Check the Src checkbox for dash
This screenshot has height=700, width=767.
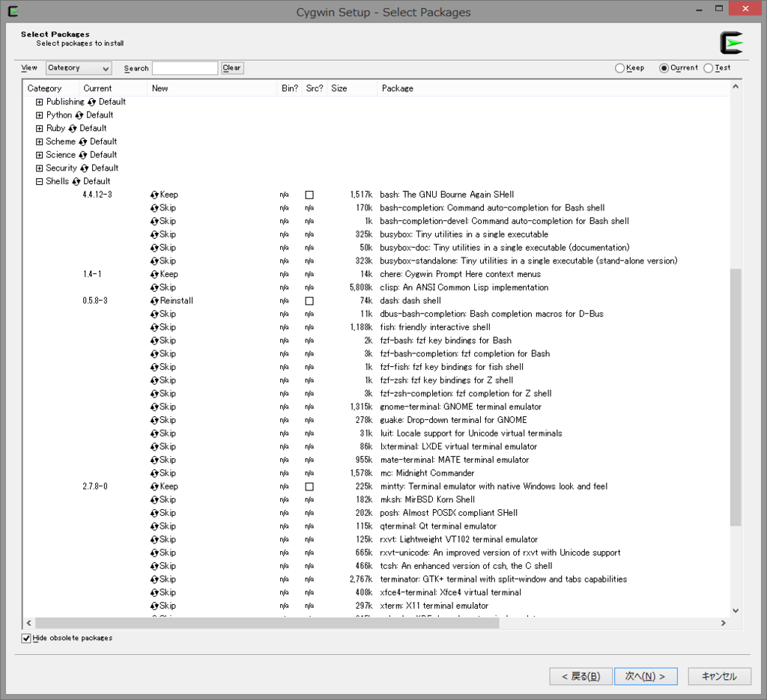point(309,301)
